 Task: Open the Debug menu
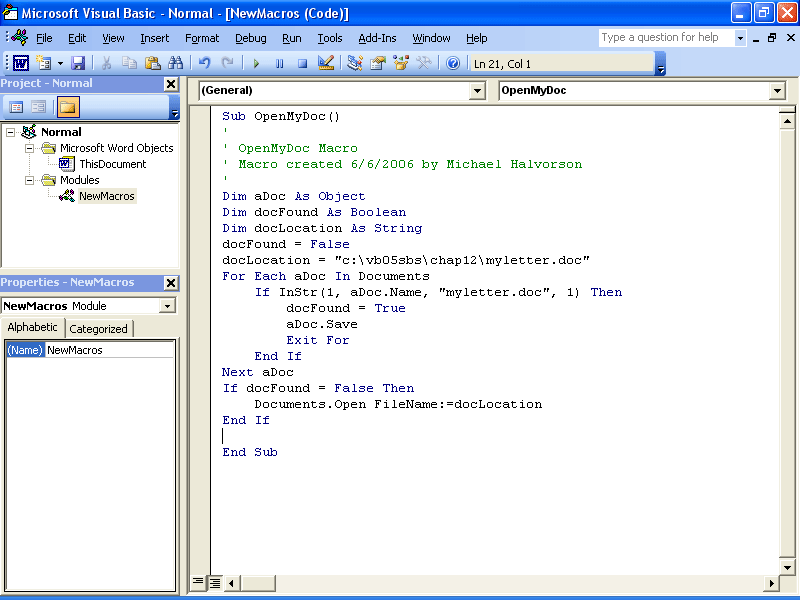click(251, 38)
